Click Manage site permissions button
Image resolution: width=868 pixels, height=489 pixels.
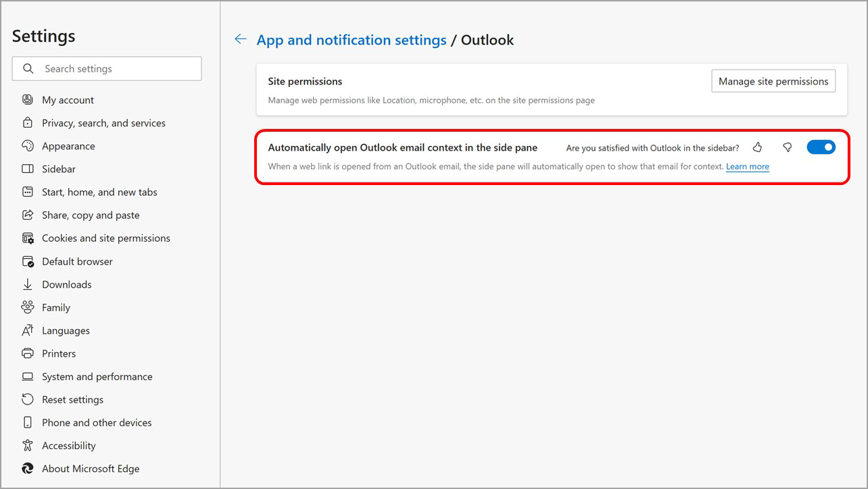coord(773,81)
